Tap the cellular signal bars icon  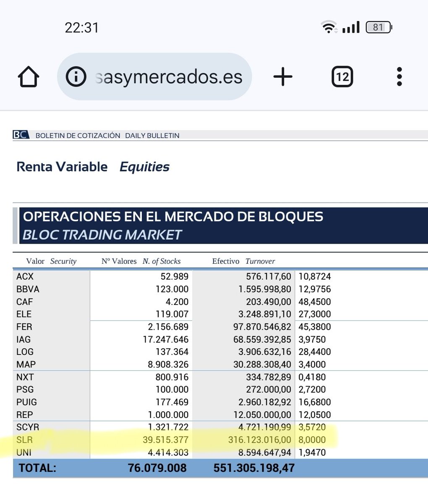[351, 27]
